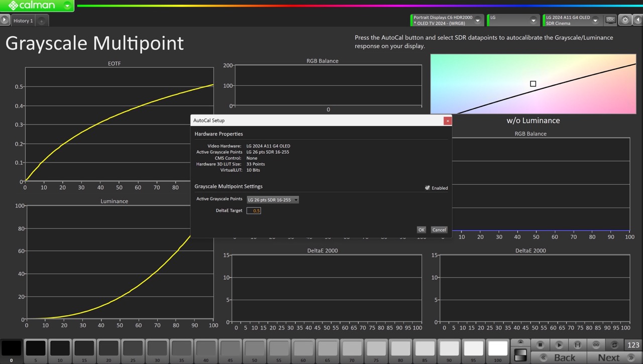This screenshot has height=364, width=643.
Task: Click the CIE chart target square marker
Action: [533, 84]
